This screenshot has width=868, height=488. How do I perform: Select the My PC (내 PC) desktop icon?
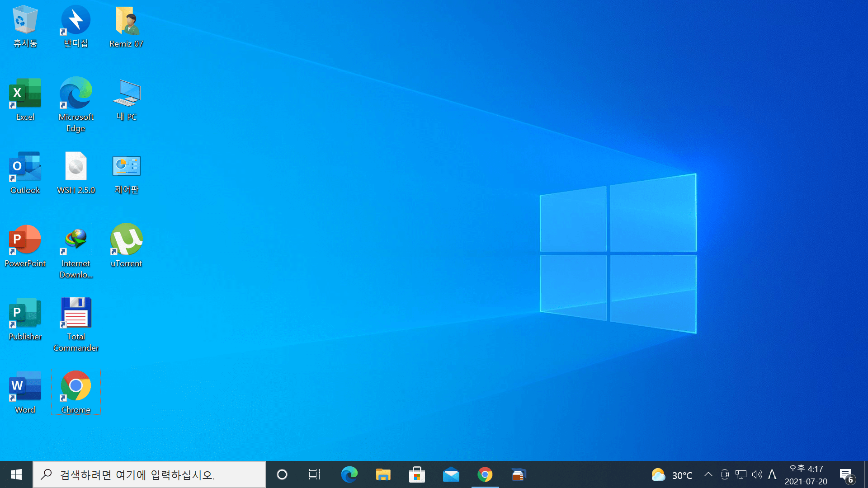pos(126,99)
